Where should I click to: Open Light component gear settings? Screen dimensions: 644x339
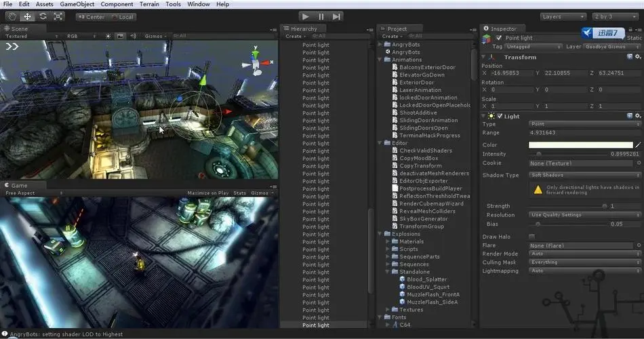pos(638,116)
